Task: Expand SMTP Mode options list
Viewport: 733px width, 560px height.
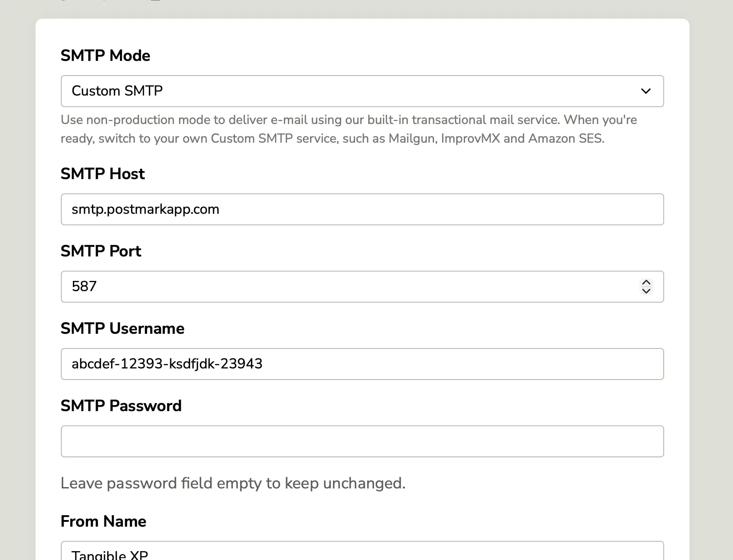Action: pyautogui.click(x=362, y=91)
